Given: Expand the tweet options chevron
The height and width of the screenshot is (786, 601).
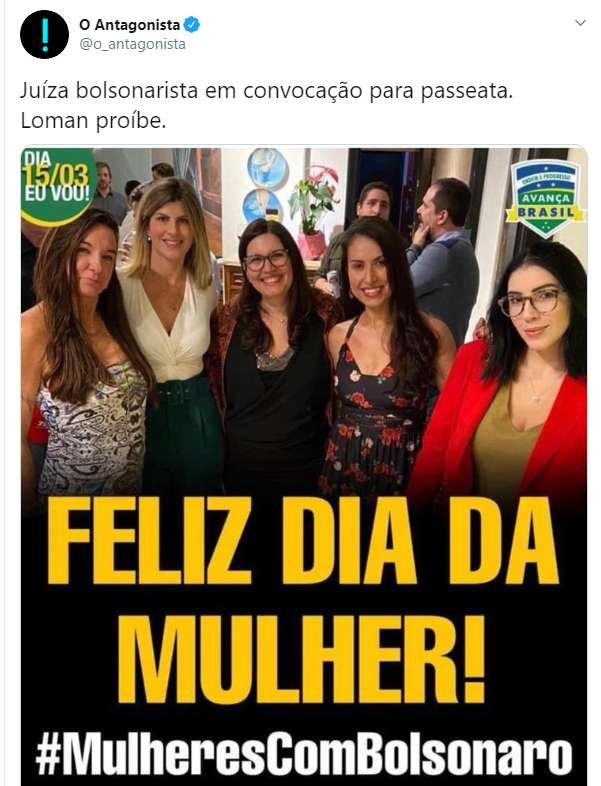Looking at the screenshot, I should click(580, 23).
